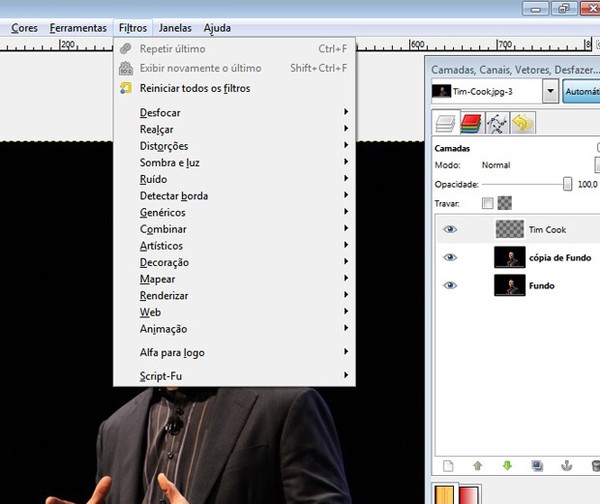Hide the Fundo layer
The height and width of the screenshot is (504, 600).
click(450, 285)
